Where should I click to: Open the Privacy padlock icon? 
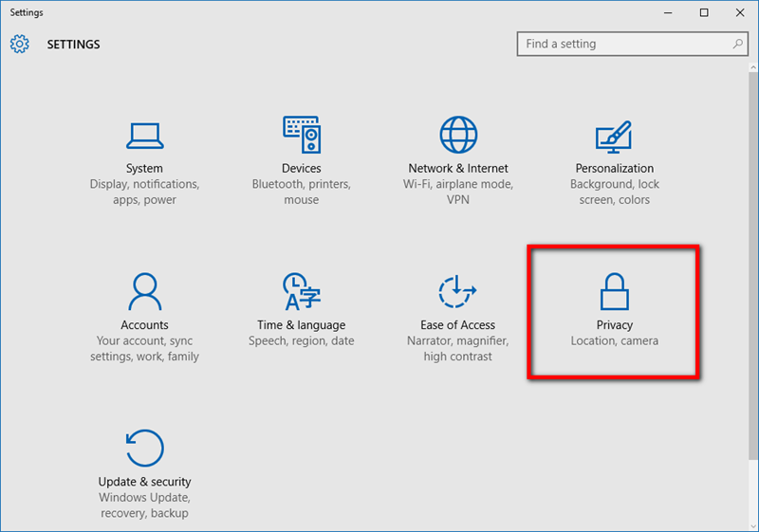[614, 291]
